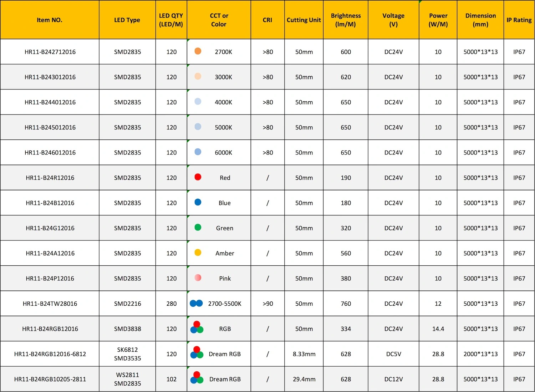This screenshot has height=392, width=535.
Task: Click the DC12V voltage cell
Action: pos(393,379)
